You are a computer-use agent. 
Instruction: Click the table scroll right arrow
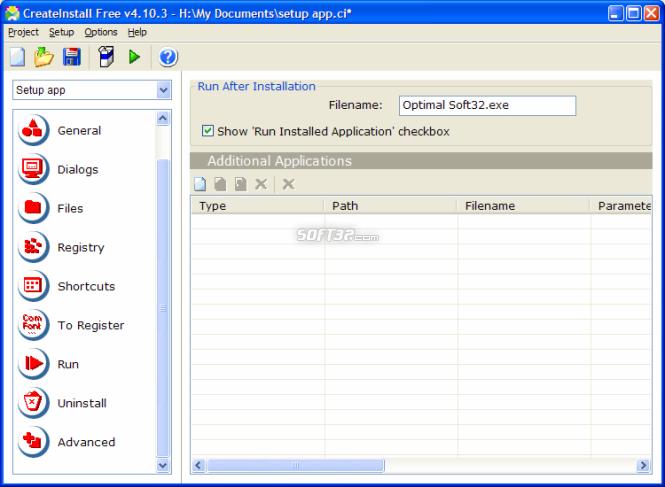pyautogui.click(x=644, y=465)
